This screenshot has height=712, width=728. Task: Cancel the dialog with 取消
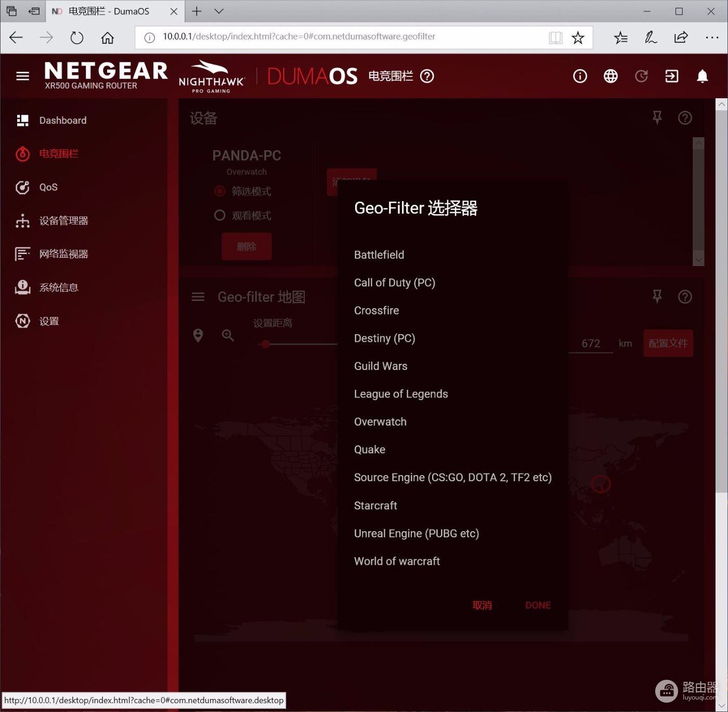482,605
